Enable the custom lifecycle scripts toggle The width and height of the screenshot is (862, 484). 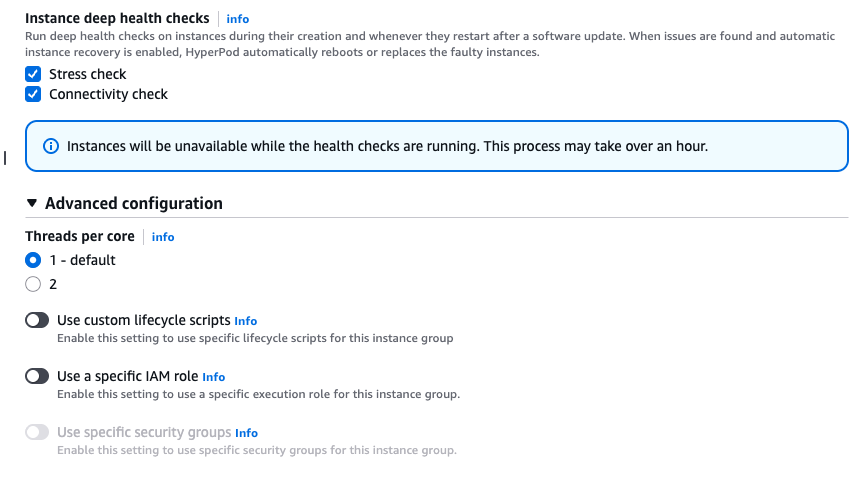pyautogui.click(x=37, y=321)
